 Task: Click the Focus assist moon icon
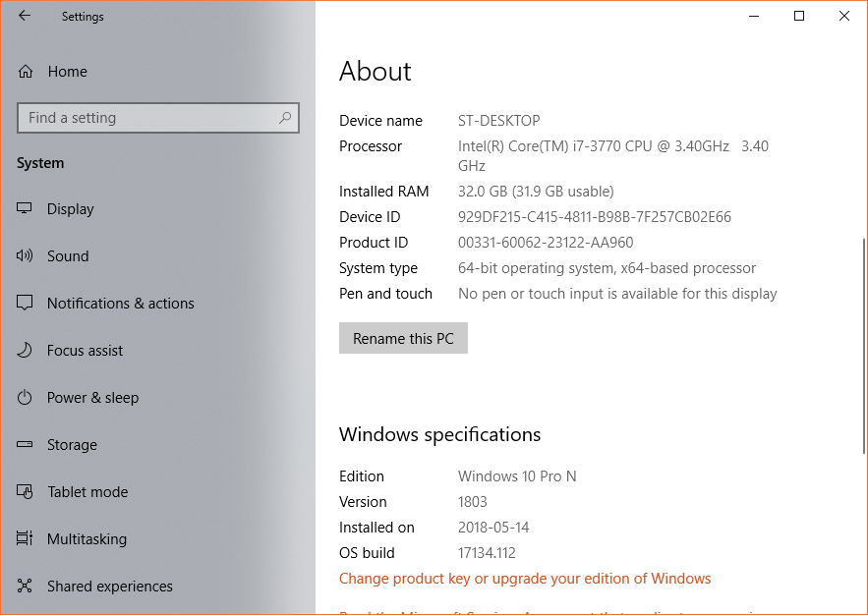25,350
